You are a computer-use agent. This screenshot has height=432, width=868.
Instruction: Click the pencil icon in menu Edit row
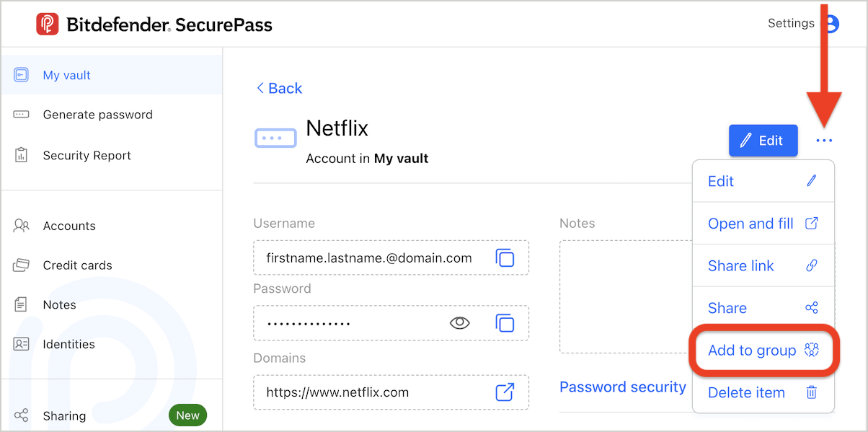tap(812, 181)
